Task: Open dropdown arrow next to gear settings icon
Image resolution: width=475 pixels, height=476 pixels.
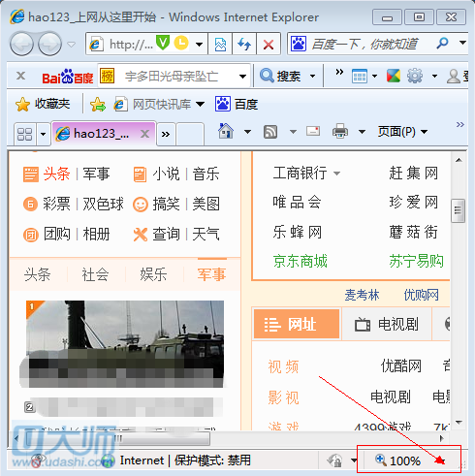Action: 434,77
